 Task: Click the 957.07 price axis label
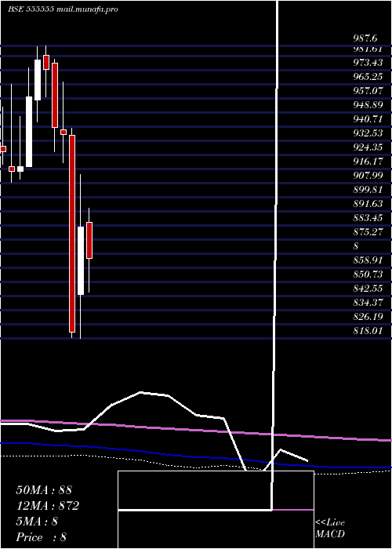368,91
